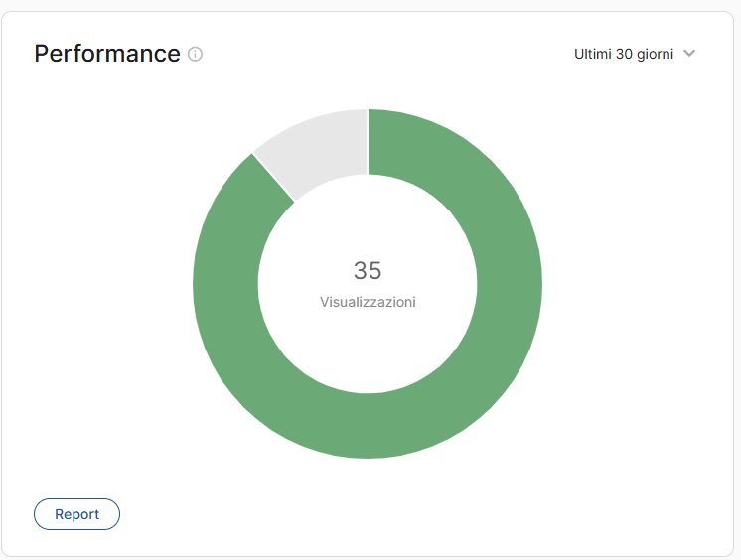Click the white divider at the donut's top
This screenshot has height=560, width=741.
(x=368, y=141)
